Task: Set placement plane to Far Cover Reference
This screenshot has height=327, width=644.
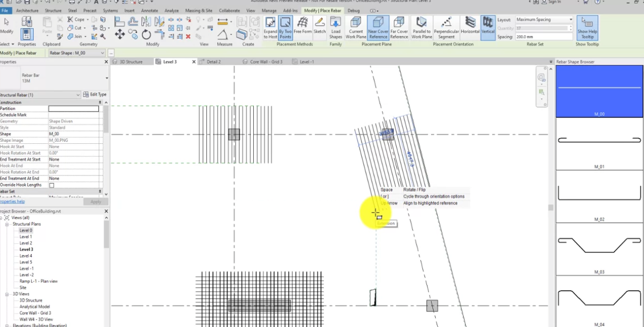Action: pyautogui.click(x=399, y=28)
